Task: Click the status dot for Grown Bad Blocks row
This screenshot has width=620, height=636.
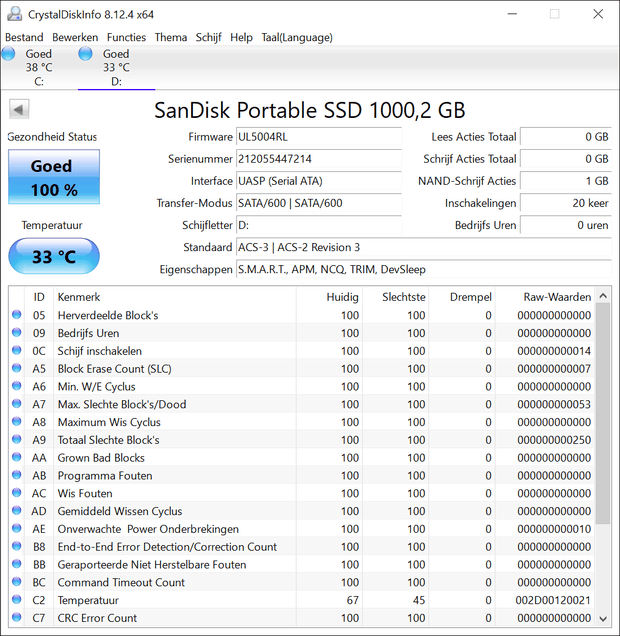Action: coord(17,457)
